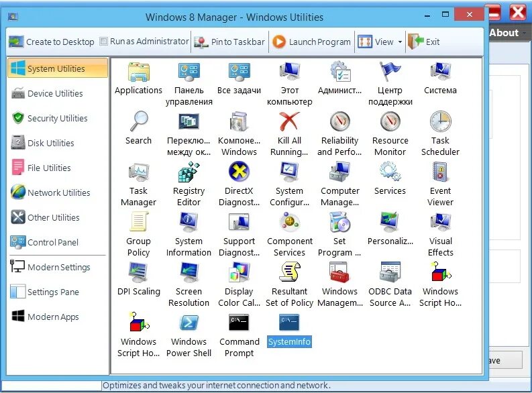Maximize the Windows Utilities window
Image resolution: width=532 pixels, height=393 pixels.
pos(445,15)
